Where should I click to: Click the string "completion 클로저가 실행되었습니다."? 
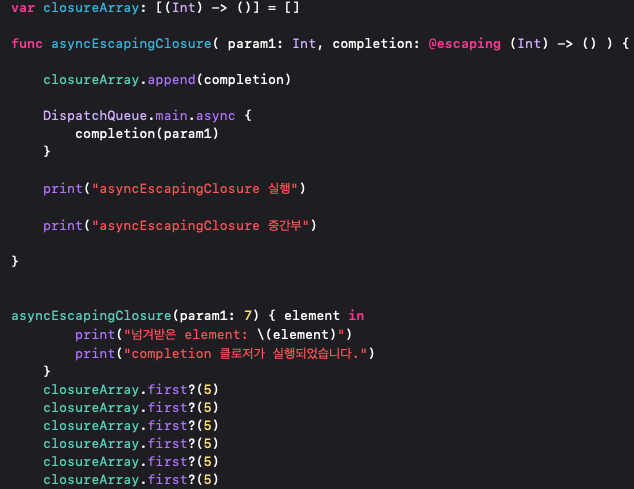(245, 354)
